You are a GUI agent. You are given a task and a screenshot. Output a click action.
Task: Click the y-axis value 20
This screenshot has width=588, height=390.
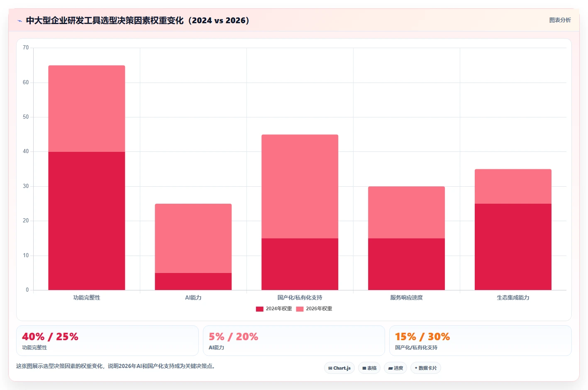(x=26, y=221)
